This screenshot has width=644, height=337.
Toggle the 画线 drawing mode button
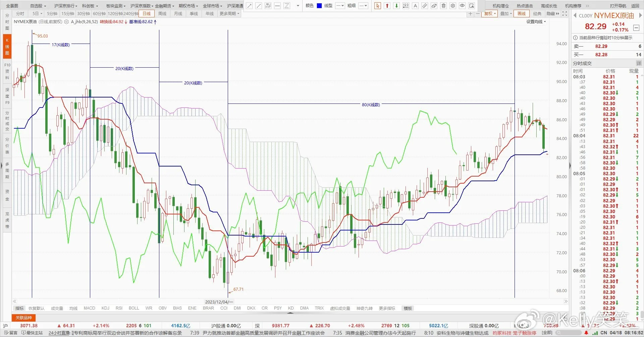click(522, 14)
